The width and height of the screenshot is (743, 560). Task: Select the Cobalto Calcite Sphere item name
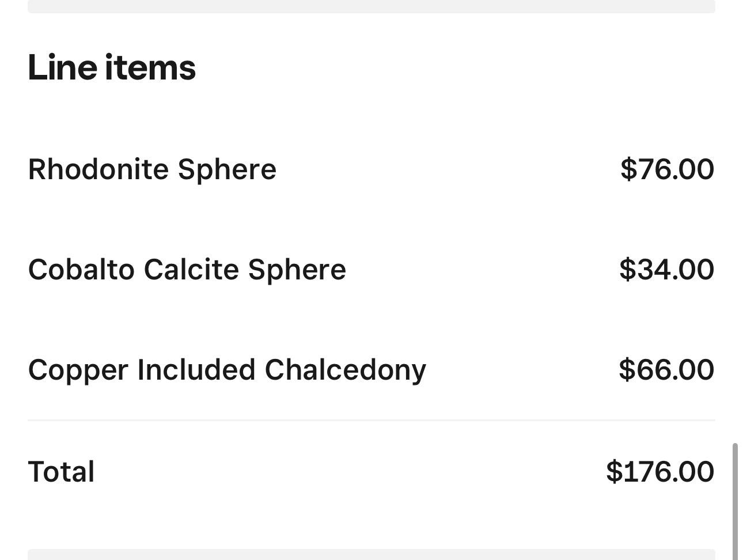(187, 270)
